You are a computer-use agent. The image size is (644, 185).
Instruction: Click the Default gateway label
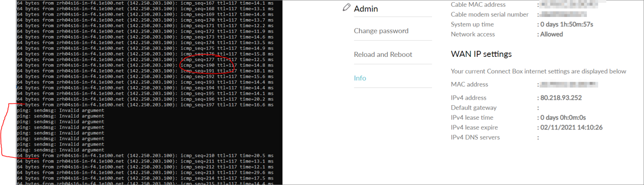point(473,108)
